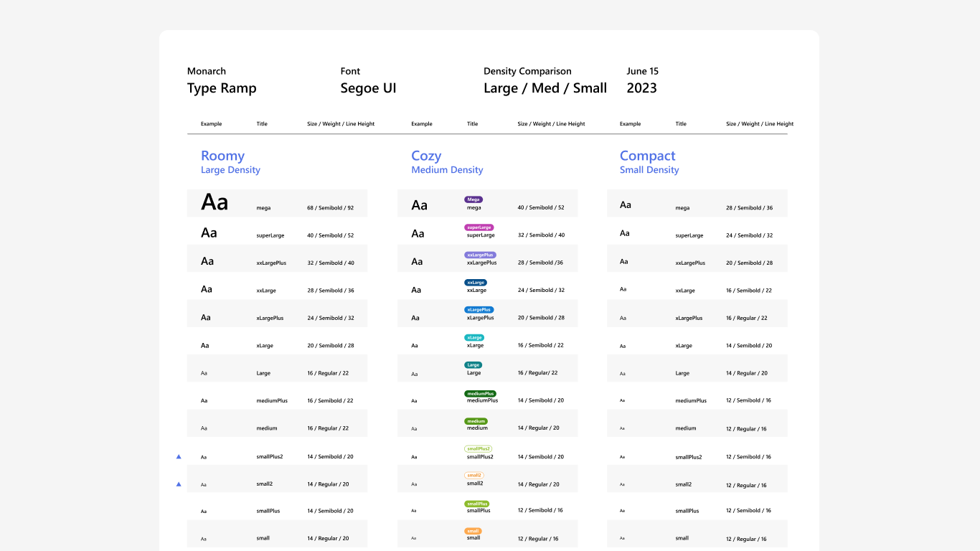Click the blue triangle beside Roomy small2 row

pyautogui.click(x=179, y=484)
